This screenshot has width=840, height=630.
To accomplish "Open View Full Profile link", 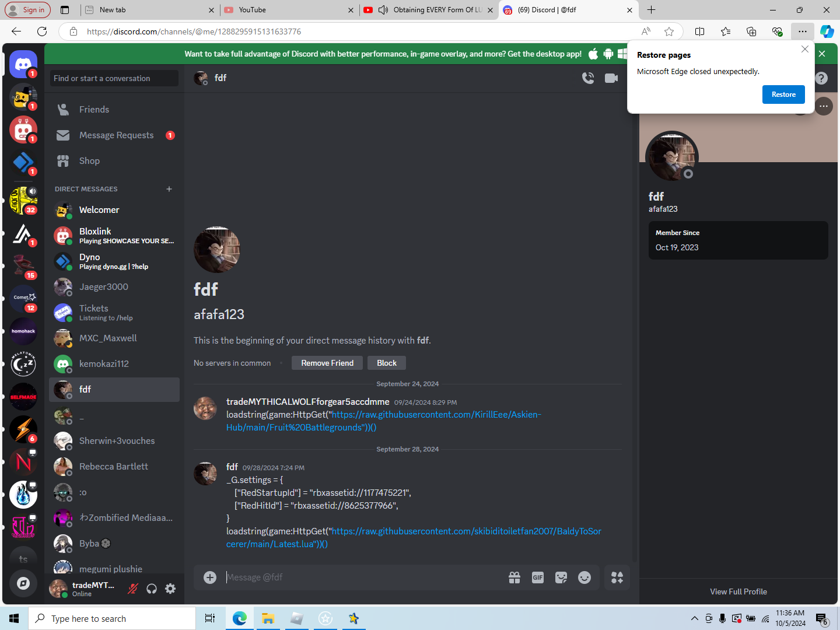I will [738, 591].
